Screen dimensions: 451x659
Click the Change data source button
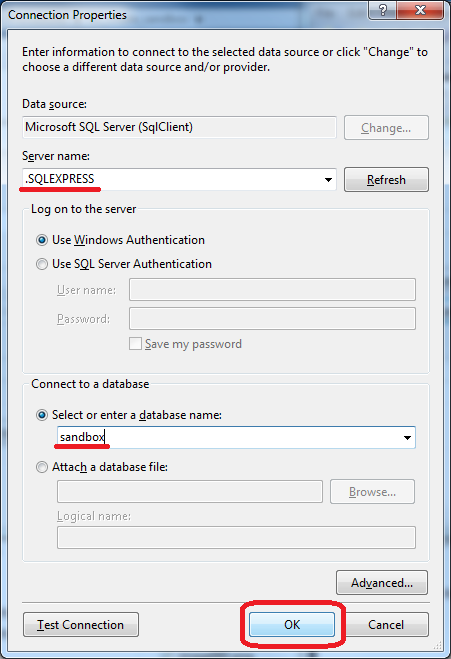(x=386, y=128)
